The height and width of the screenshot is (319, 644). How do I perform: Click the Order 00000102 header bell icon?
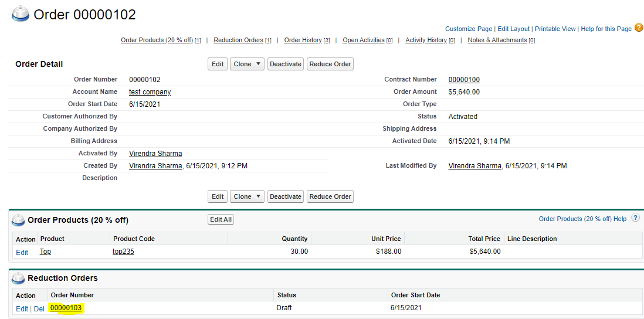coord(21,14)
